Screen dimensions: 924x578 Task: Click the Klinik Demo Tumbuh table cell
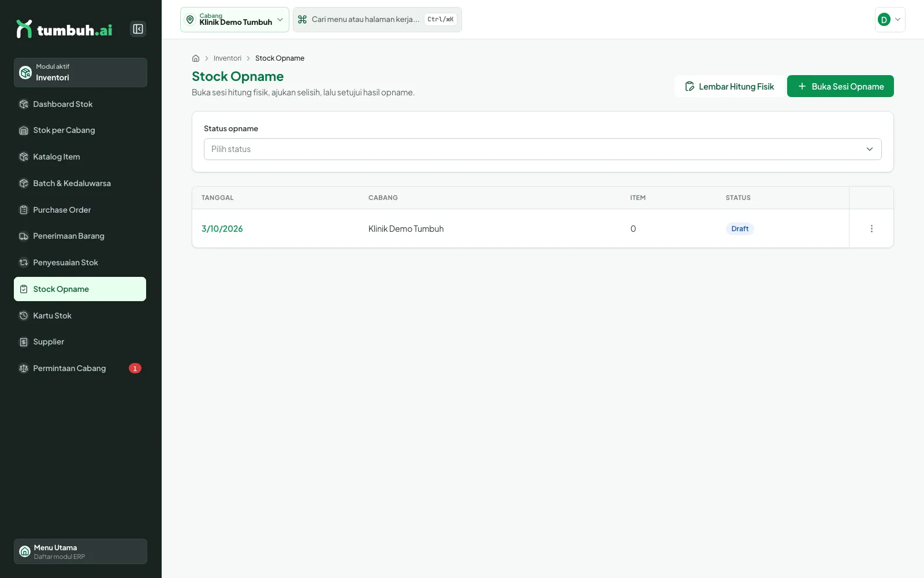(x=406, y=229)
